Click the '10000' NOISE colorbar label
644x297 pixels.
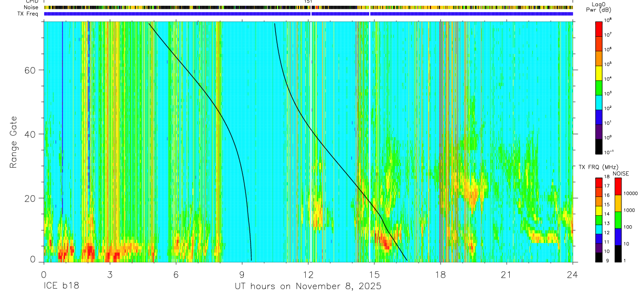(x=631, y=193)
